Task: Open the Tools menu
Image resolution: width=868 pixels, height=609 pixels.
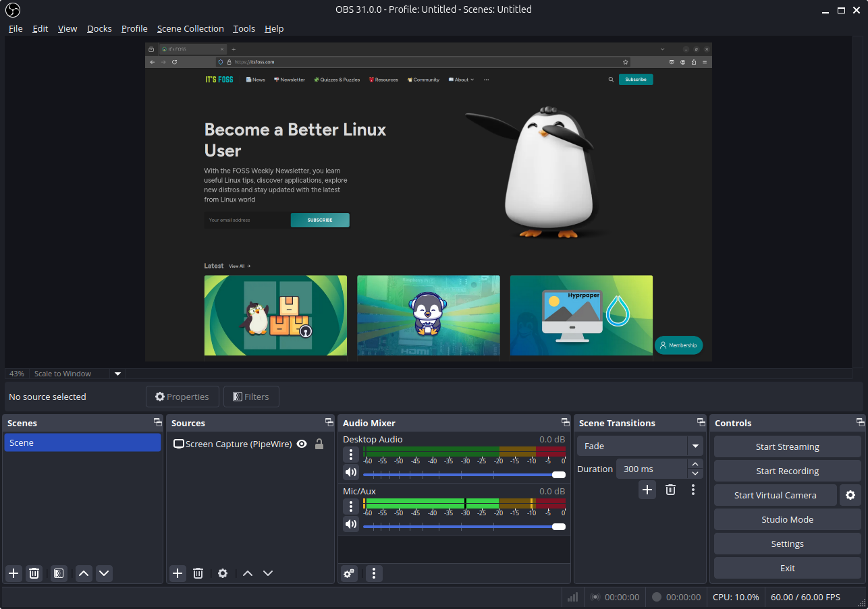Action: [x=244, y=28]
